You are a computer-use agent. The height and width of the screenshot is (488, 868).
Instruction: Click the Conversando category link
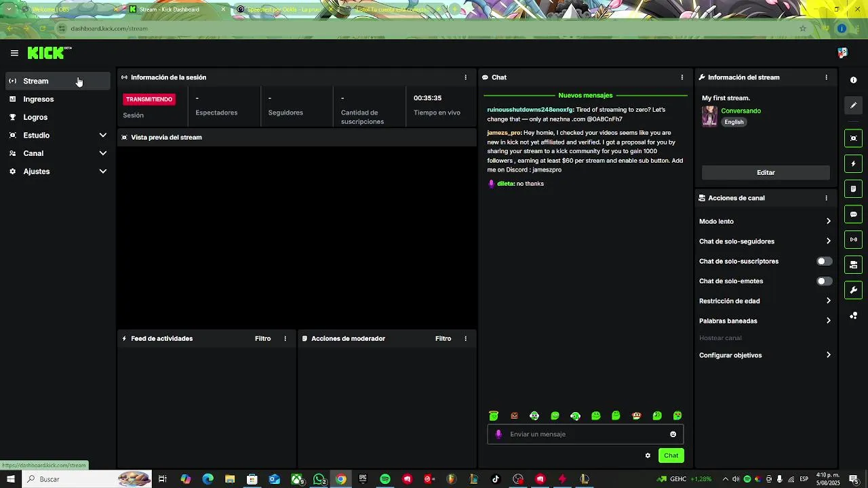(741, 110)
